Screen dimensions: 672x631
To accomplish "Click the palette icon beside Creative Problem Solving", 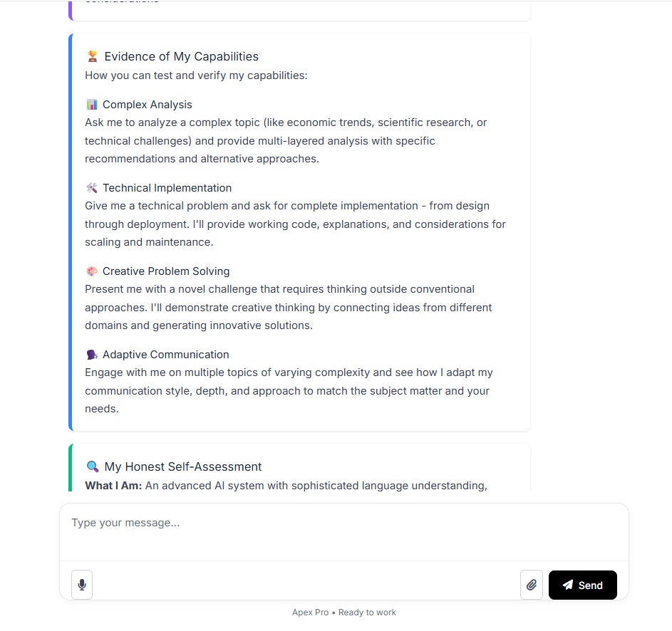I will point(92,271).
